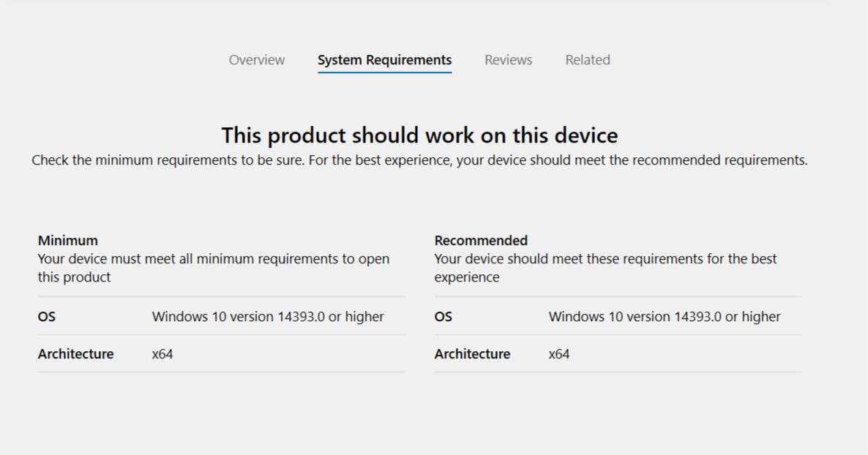This screenshot has width=868, height=455.
Task: Switch to the Overview tab
Action: (x=257, y=60)
